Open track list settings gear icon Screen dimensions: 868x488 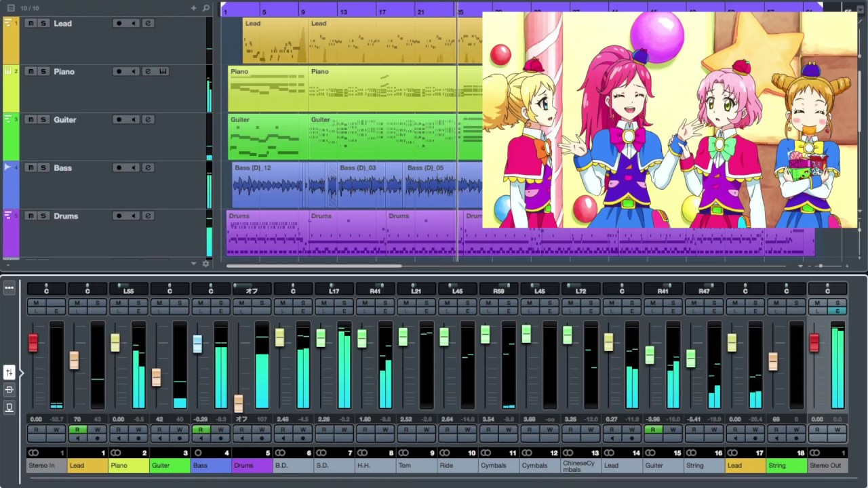[206, 263]
